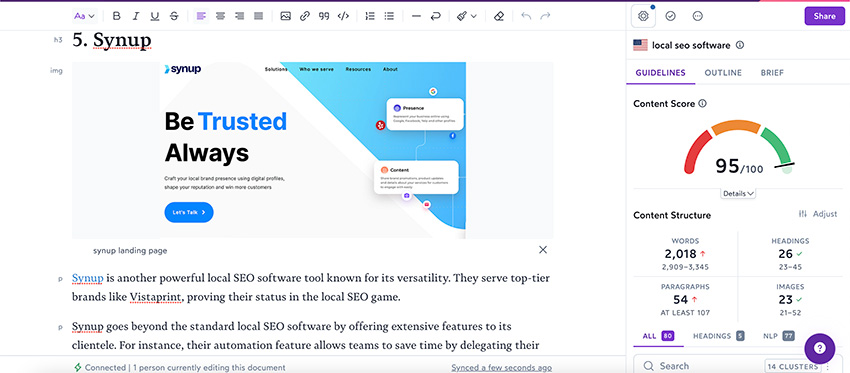The width and height of the screenshot is (850, 373).
Task: Open the settings gear panel
Action: tap(643, 16)
